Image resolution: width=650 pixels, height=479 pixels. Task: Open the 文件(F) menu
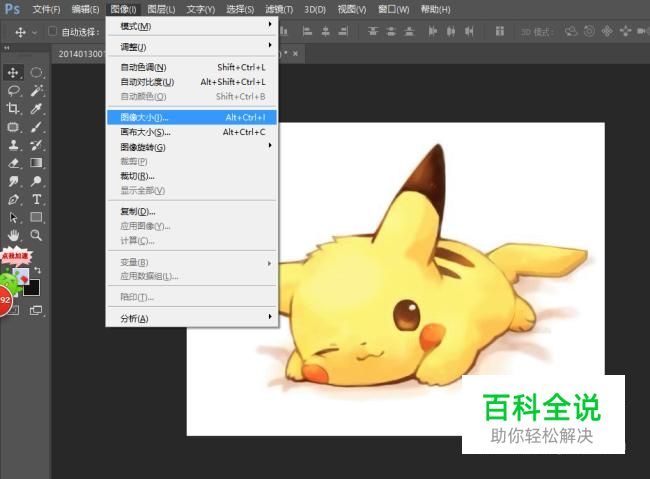46,9
